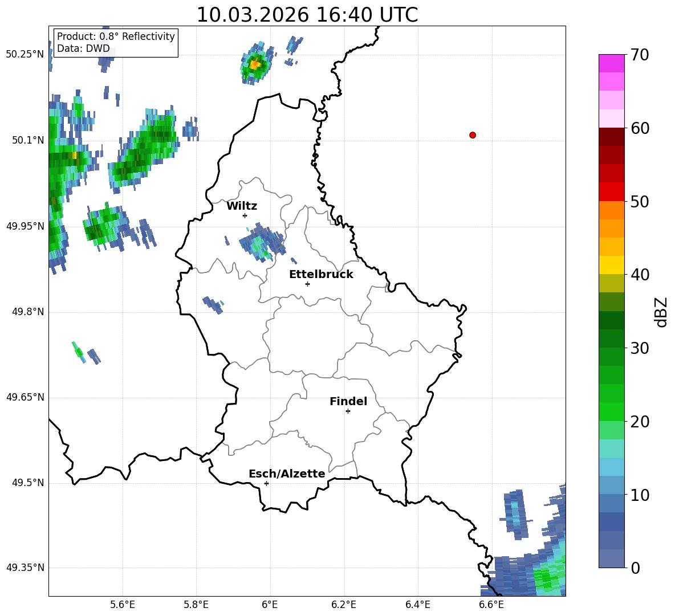Click the 30 tick on colorbar
Viewport: 675px width, 616px height.
[x=639, y=348]
